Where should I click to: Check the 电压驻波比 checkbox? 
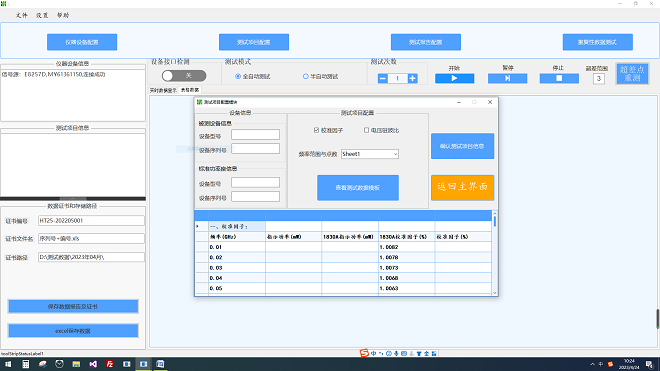tap(366, 131)
